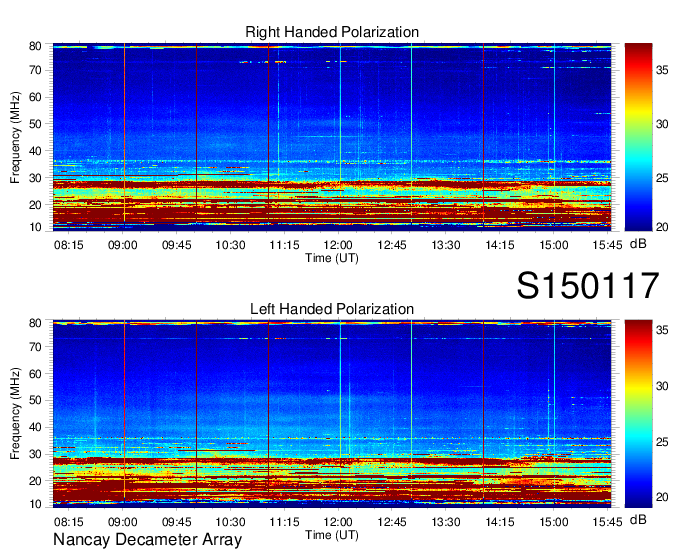
Task: Click the 12:00 tick label on upper plot
Action: click(338, 245)
